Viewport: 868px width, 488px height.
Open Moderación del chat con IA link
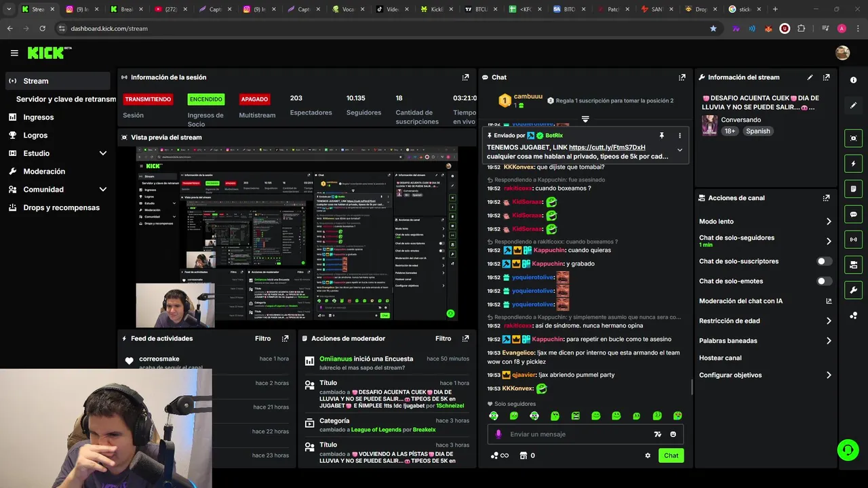766,301
